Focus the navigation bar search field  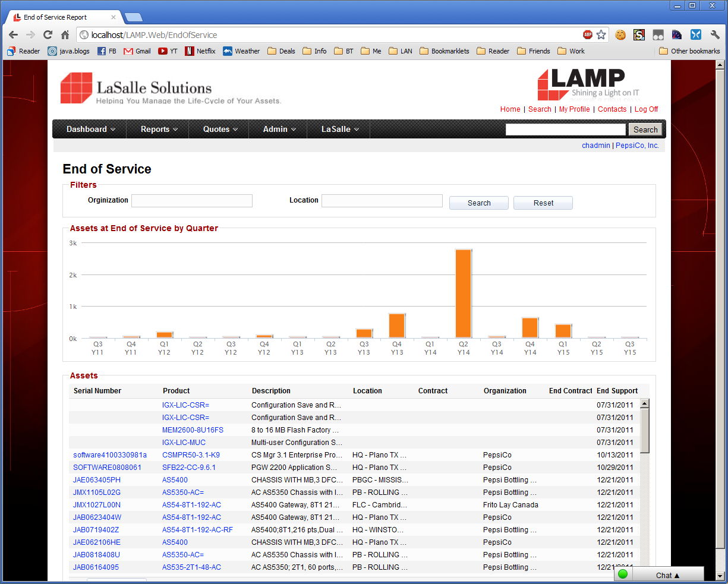(x=566, y=130)
